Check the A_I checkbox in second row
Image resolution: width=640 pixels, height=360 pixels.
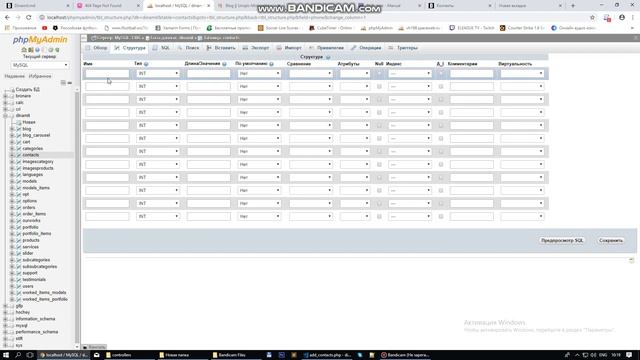click(x=441, y=87)
